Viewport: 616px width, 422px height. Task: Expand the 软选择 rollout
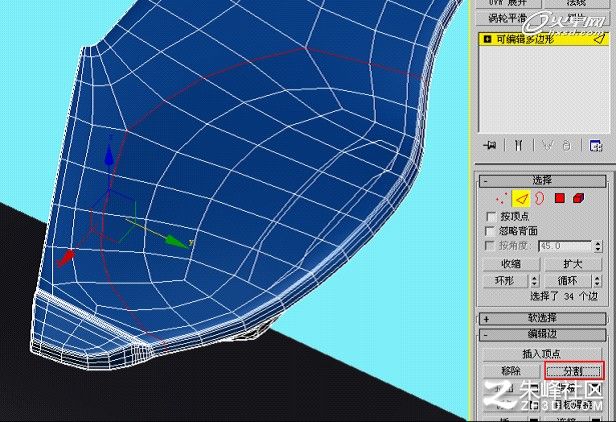[x=542, y=318]
